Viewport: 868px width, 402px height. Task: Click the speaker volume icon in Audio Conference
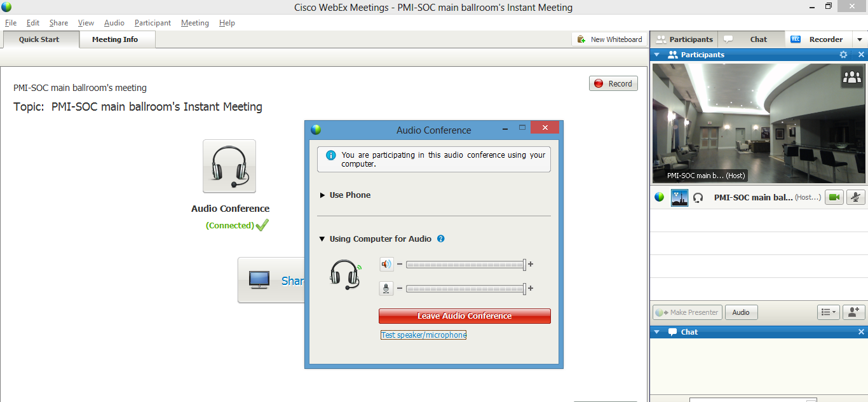(x=386, y=264)
